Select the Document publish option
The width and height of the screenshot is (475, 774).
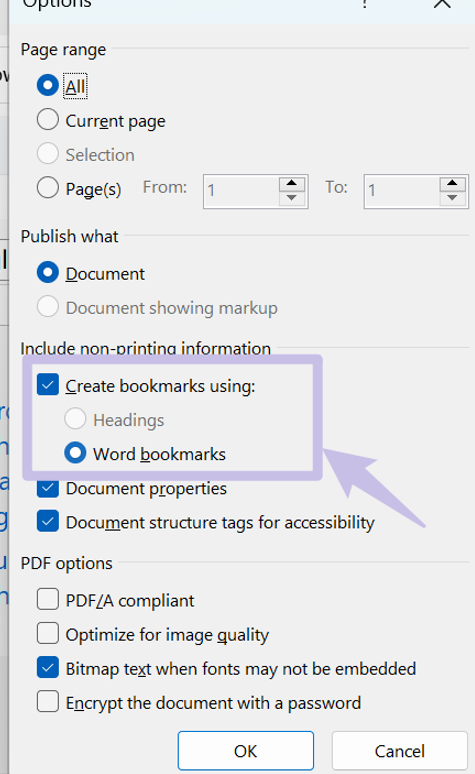(x=48, y=273)
